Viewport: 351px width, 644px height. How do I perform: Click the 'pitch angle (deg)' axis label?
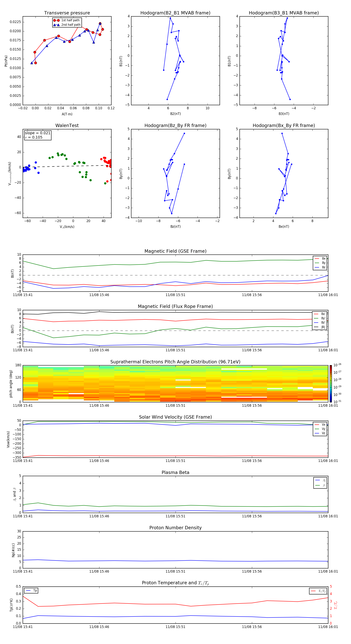(11, 383)
